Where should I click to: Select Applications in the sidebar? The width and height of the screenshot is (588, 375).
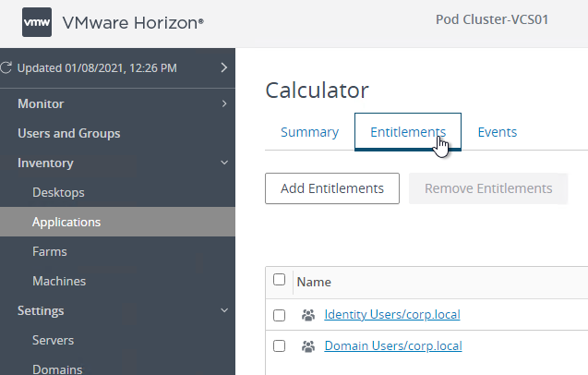pyautogui.click(x=117, y=222)
